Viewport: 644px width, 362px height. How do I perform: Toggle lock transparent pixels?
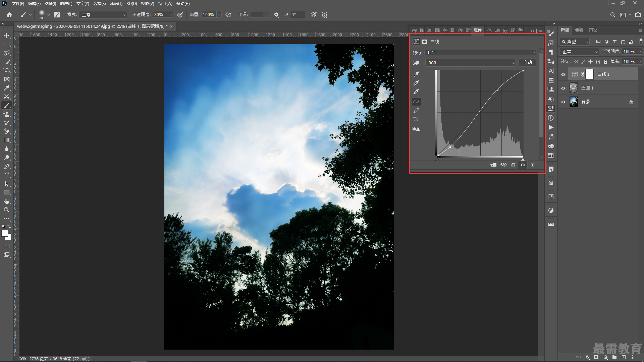coord(576,62)
